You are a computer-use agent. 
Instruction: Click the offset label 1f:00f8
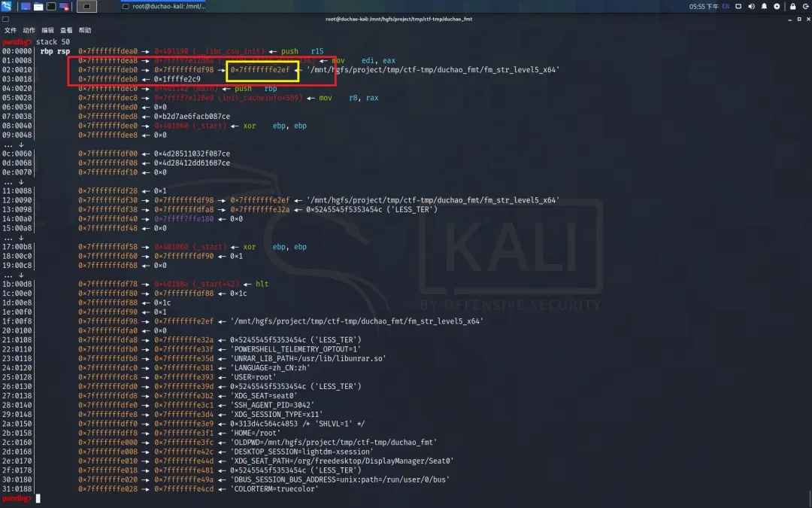click(x=17, y=321)
